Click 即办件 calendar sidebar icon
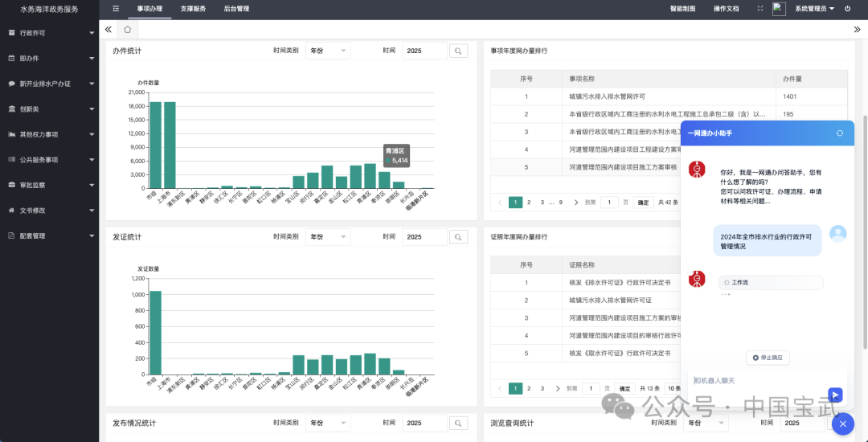868x442 pixels. 11,58
